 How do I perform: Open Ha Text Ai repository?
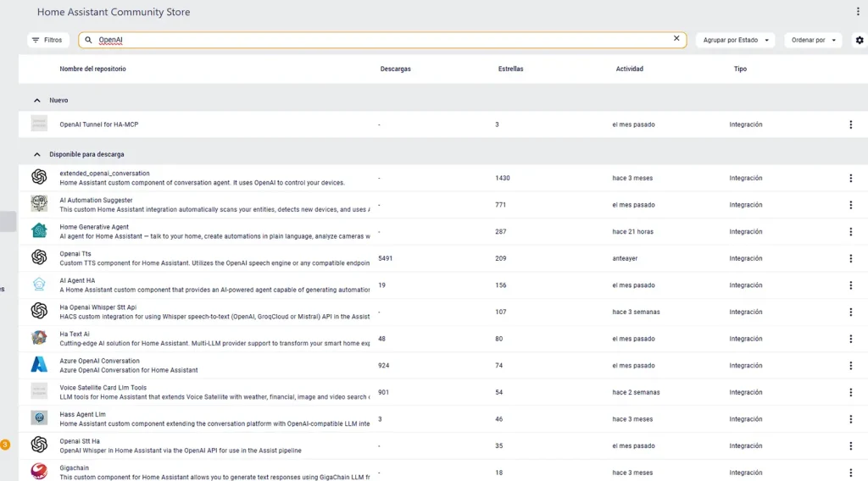point(442,339)
